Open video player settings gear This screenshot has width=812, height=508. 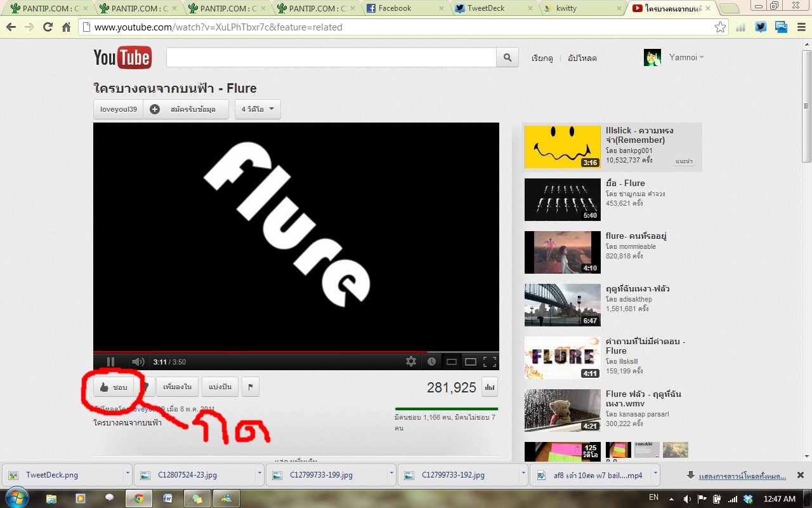pos(411,362)
